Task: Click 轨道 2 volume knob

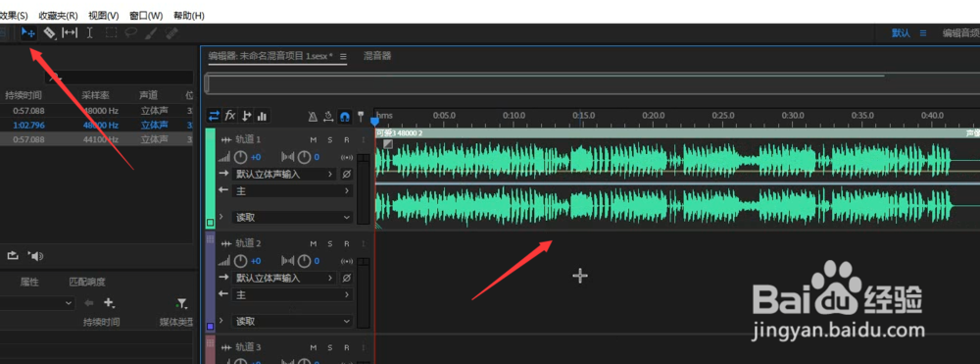Action: [x=241, y=261]
